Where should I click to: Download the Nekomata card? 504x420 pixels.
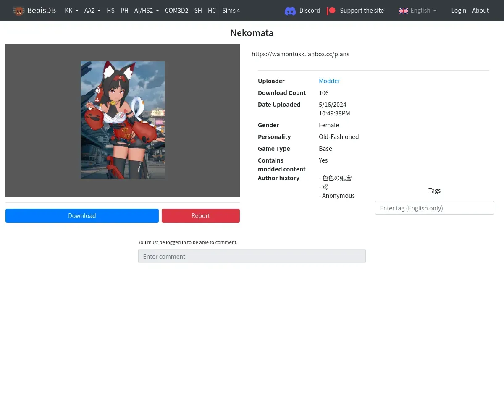[x=82, y=216]
